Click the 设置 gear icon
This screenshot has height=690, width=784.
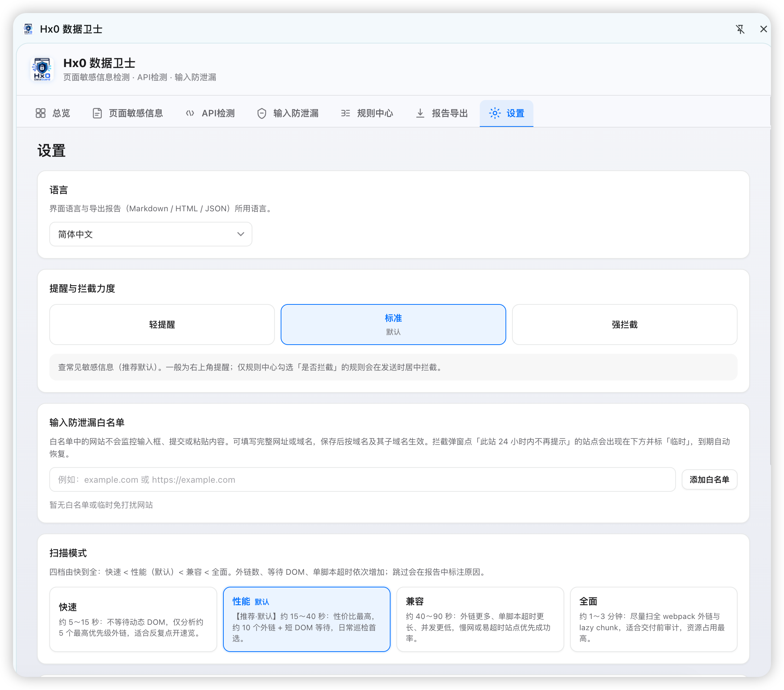[x=495, y=113]
